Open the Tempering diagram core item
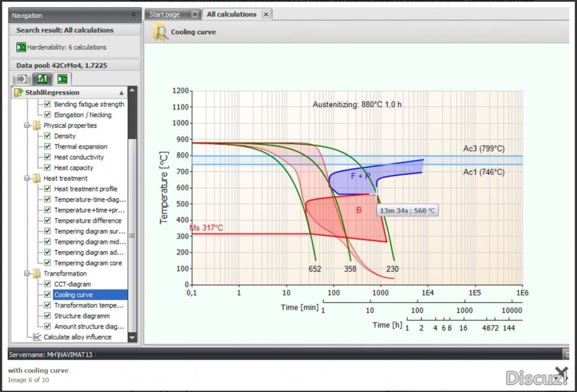Image resolution: width=577 pixels, height=392 pixels. pyautogui.click(x=88, y=263)
